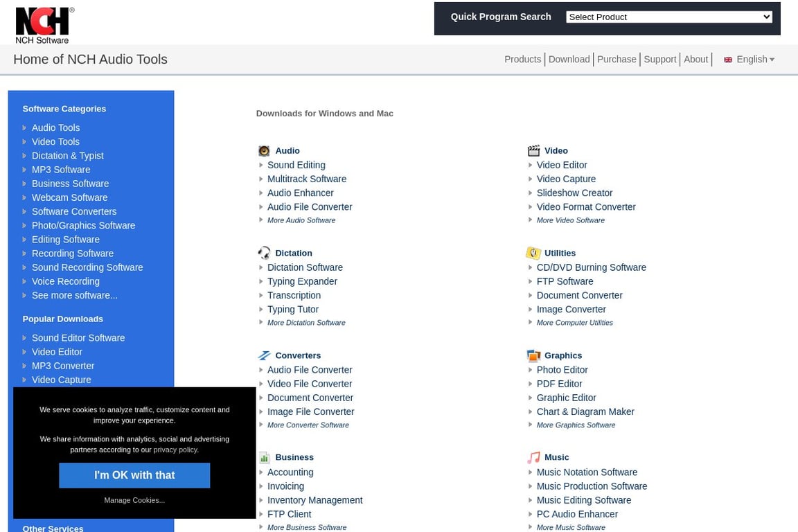Click the Audio category heading
Viewport: 798px width, 532px height.
coord(287,151)
